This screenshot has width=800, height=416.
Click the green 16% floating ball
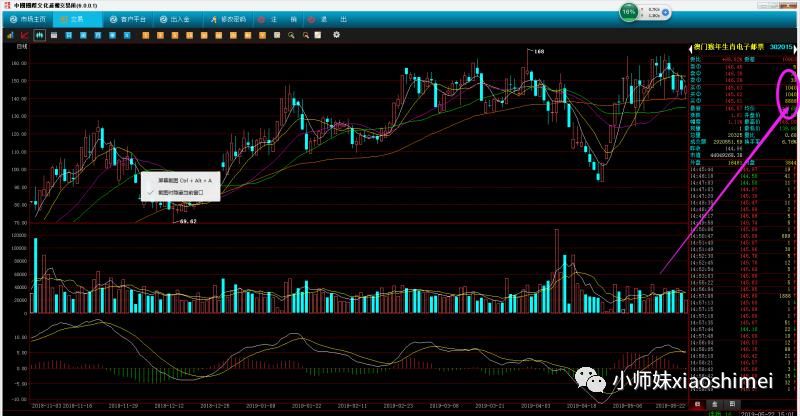(x=629, y=12)
